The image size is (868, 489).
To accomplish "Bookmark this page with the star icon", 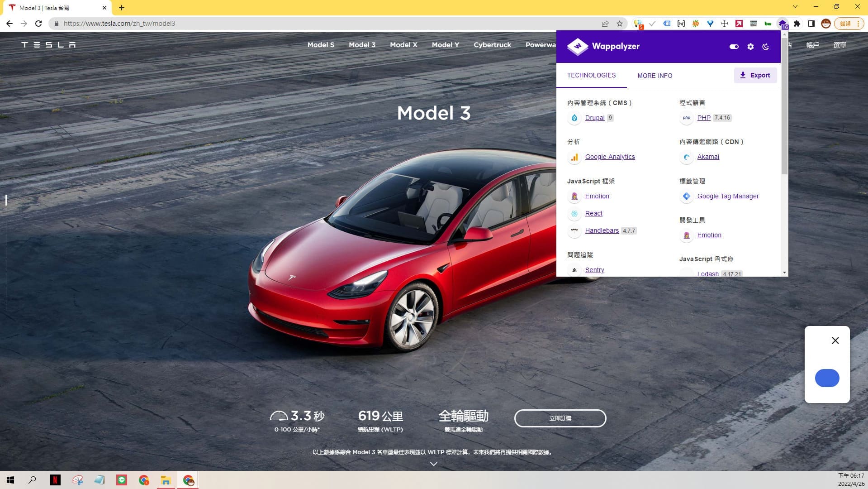I will click(x=620, y=24).
